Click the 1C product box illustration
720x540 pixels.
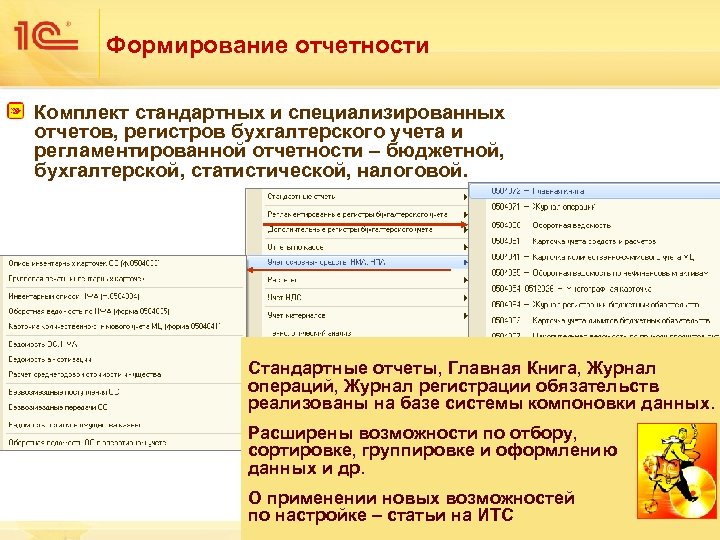[676, 471]
